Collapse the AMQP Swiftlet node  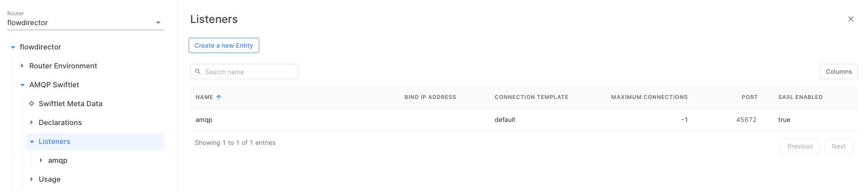coord(23,85)
